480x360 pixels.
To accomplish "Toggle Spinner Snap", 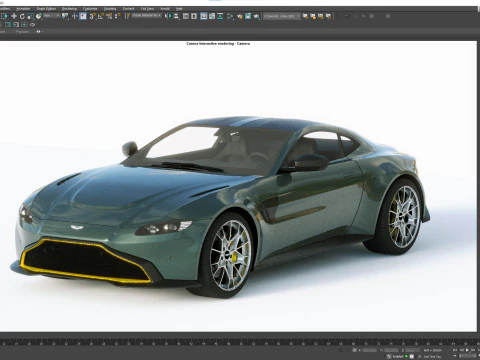I will 117,16.
